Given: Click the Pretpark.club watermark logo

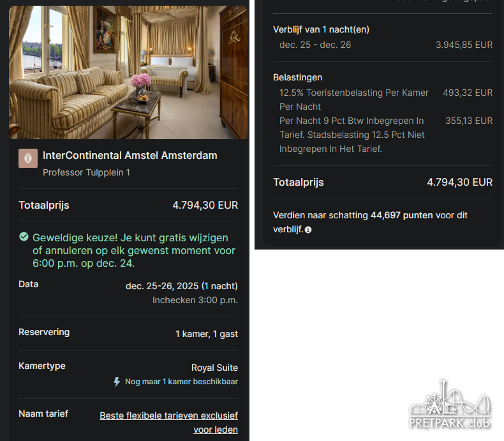Looking at the screenshot, I should pos(450,405).
